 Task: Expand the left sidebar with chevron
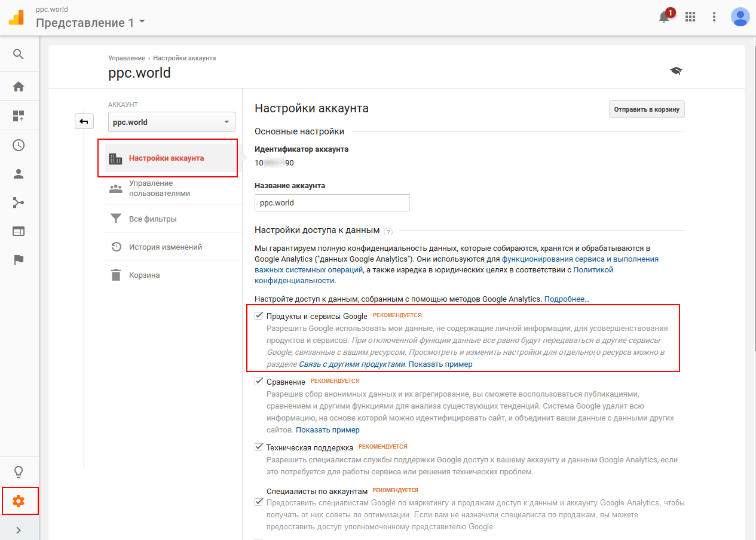click(x=19, y=530)
